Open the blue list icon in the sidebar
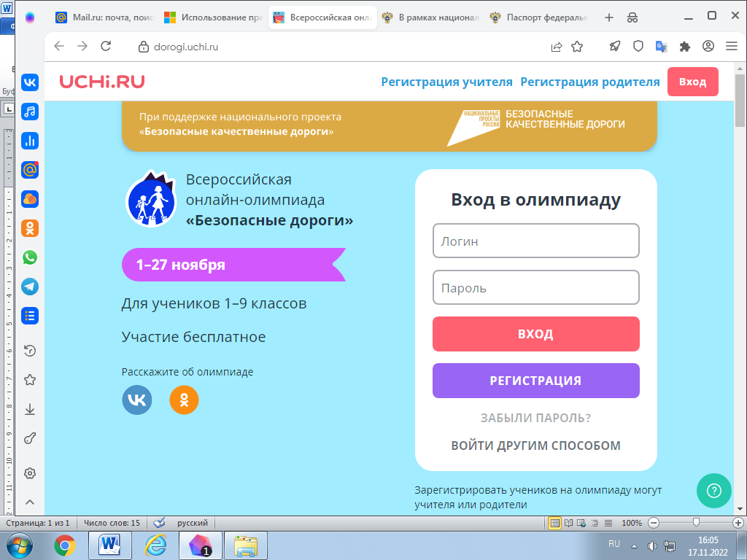Screen dimensions: 747x560 coord(29,316)
